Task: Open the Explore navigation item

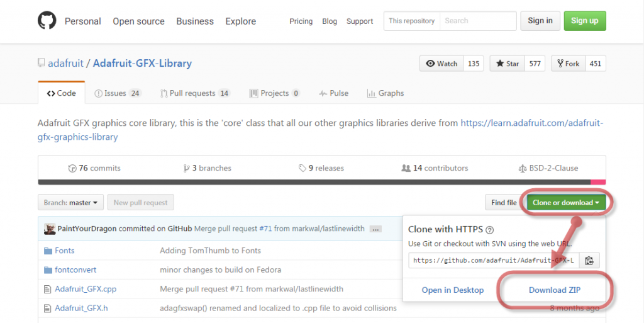Action: click(241, 21)
